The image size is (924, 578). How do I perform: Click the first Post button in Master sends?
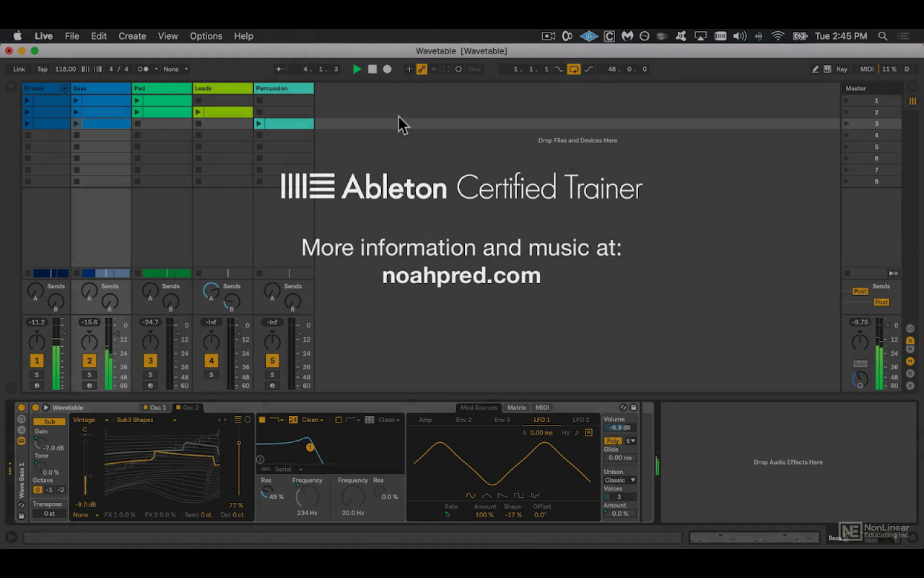click(860, 291)
